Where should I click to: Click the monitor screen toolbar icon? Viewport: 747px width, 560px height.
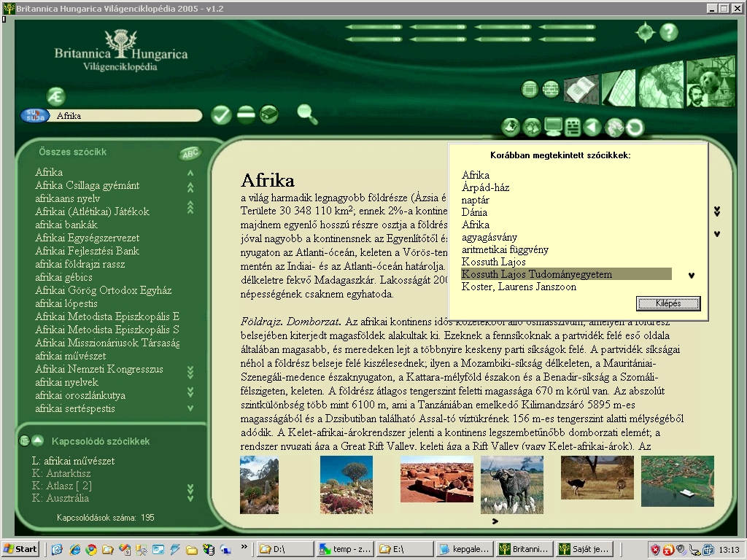(553, 127)
